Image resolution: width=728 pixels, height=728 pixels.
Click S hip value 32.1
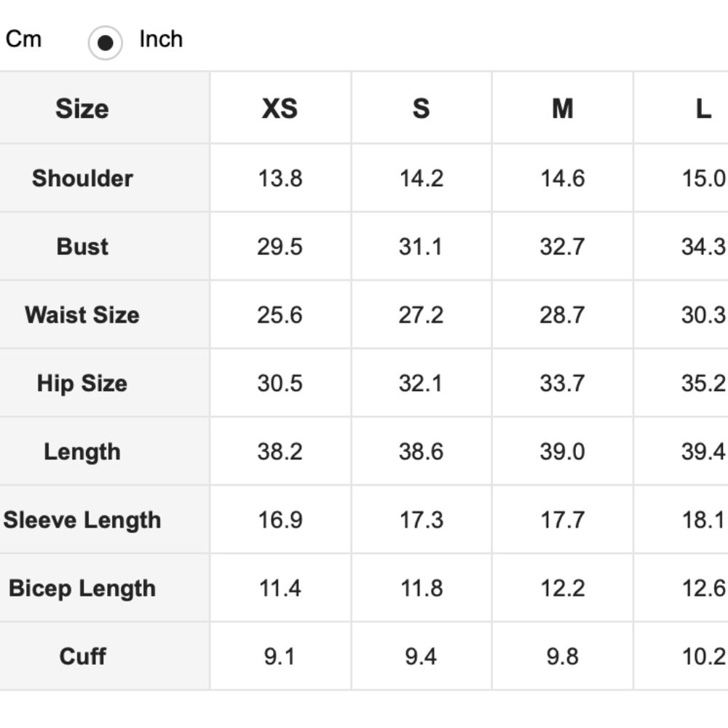pyautogui.click(x=421, y=384)
